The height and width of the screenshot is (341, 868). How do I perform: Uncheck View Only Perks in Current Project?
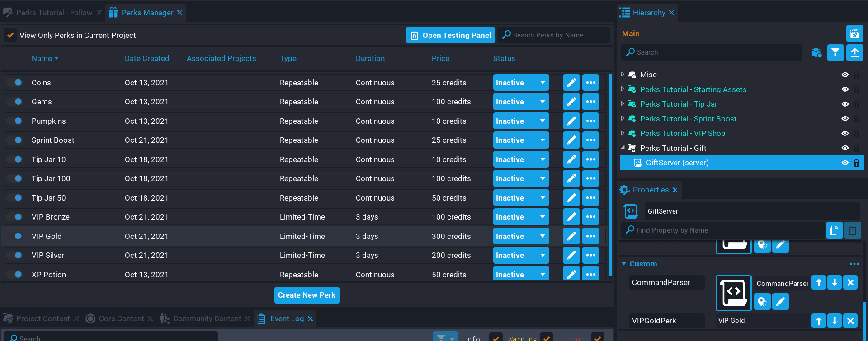click(x=10, y=35)
